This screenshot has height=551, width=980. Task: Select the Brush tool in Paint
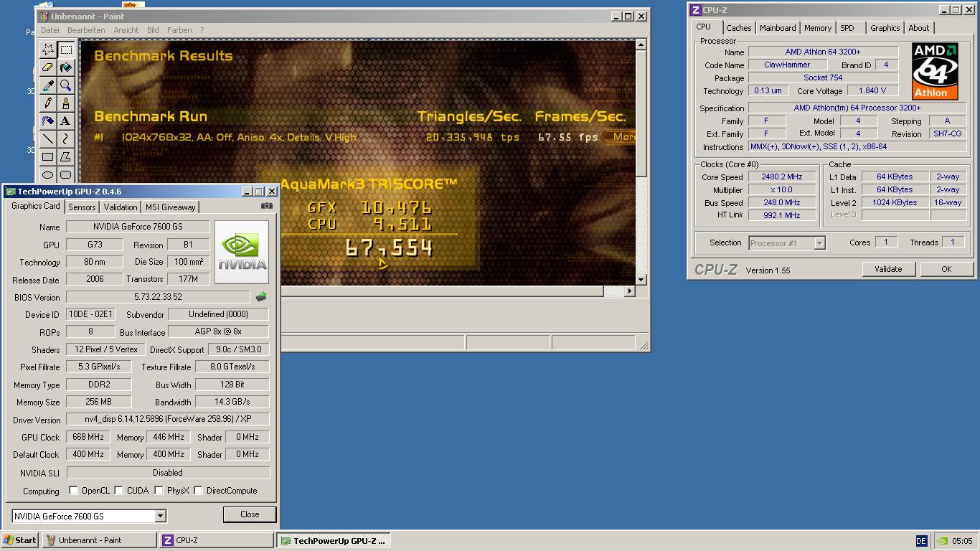pyautogui.click(x=66, y=103)
